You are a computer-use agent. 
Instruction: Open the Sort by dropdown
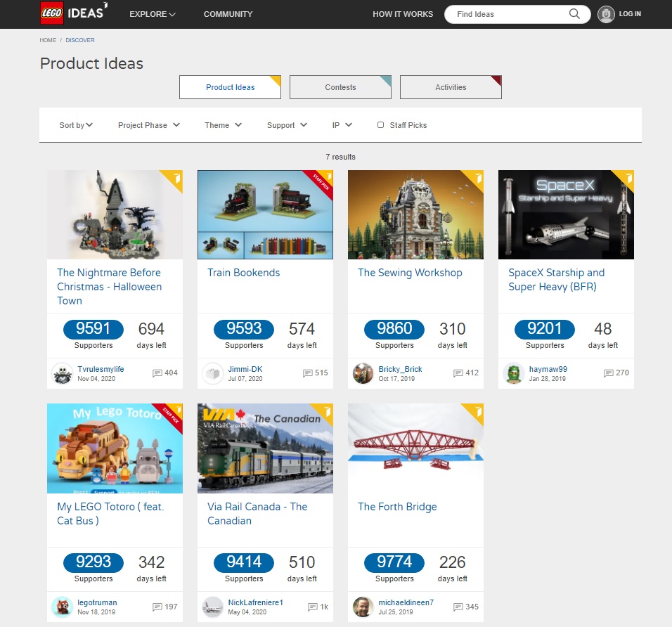tap(76, 125)
